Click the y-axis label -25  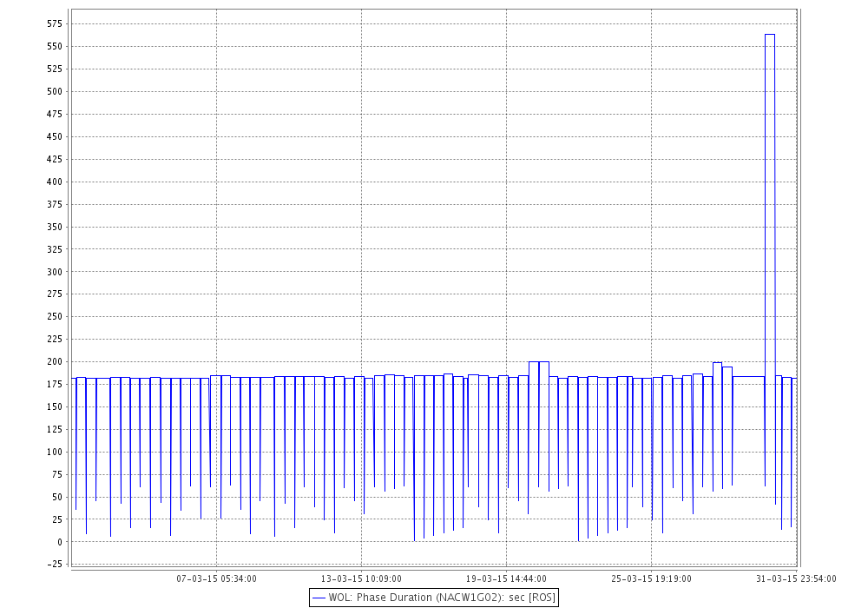(x=55, y=565)
